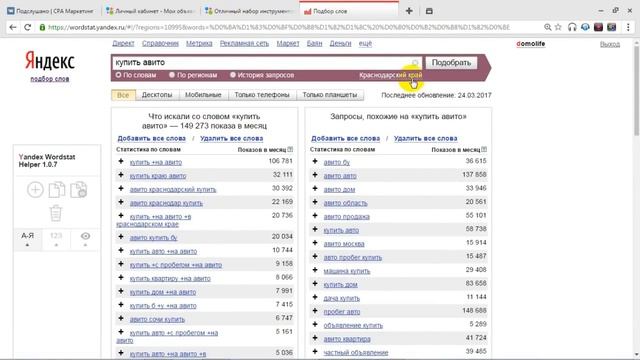
Task: Add «авито краснодар купить» with plus
Action: (x=121, y=202)
